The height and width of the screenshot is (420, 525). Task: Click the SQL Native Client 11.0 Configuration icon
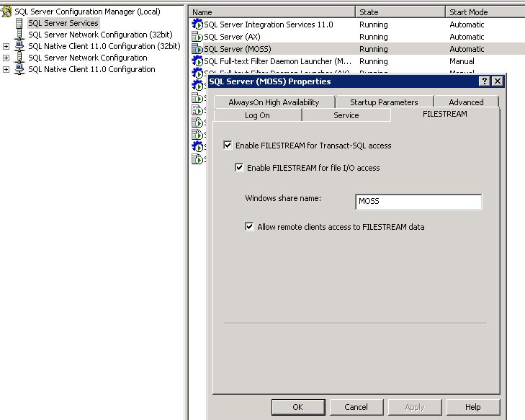(19, 69)
